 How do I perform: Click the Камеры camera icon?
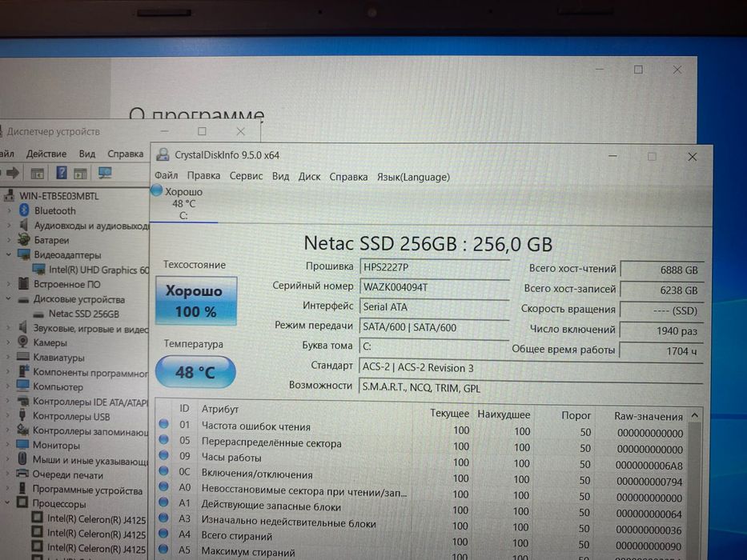click(x=23, y=342)
